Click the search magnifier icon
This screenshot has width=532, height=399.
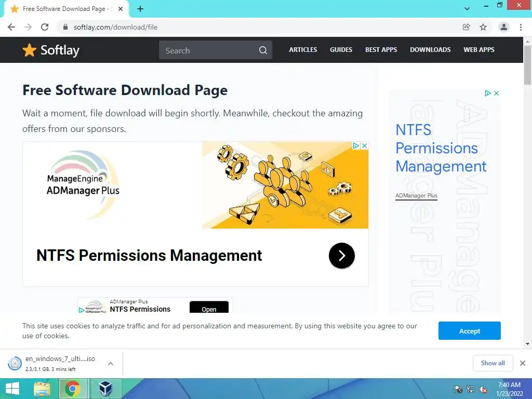point(263,50)
